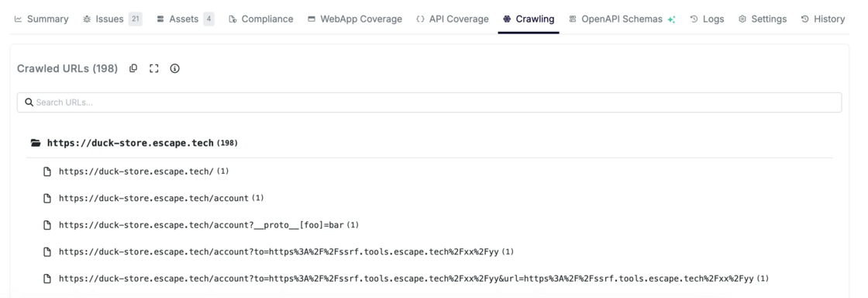Click file icon beside duck-store.escape.tech/ row
Image resolution: width=868 pixels, height=298 pixels.
pyautogui.click(x=47, y=172)
